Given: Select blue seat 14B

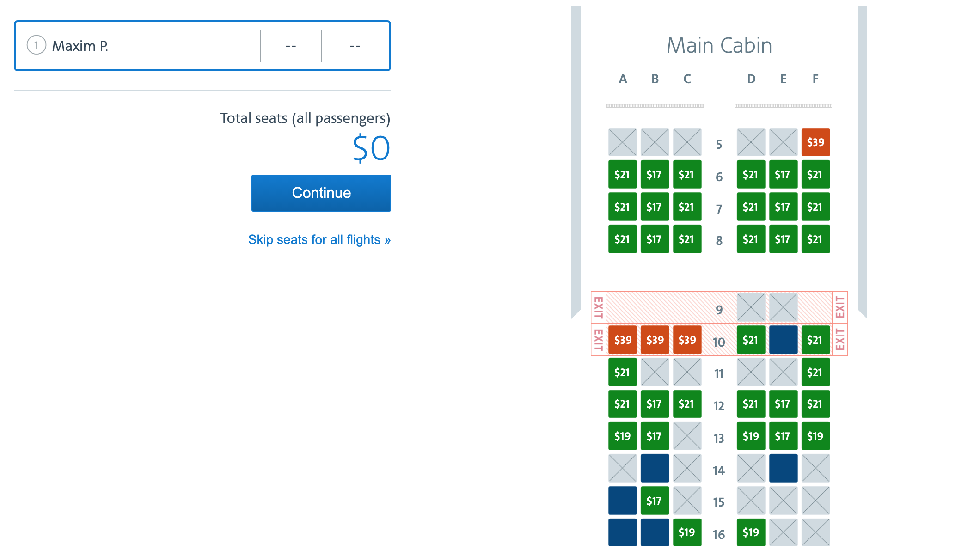Looking at the screenshot, I should click(655, 468).
